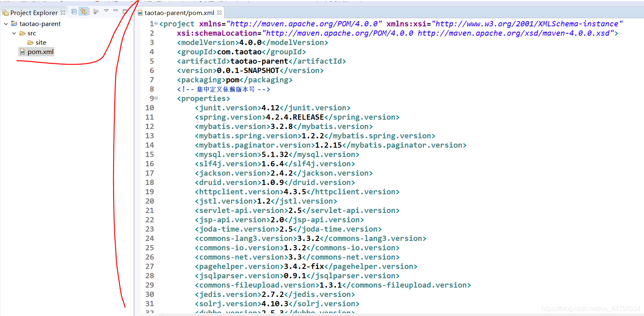Click the servlet-api.version value 2.5
The height and width of the screenshot is (316, 644).
click(x=295, y=211)
